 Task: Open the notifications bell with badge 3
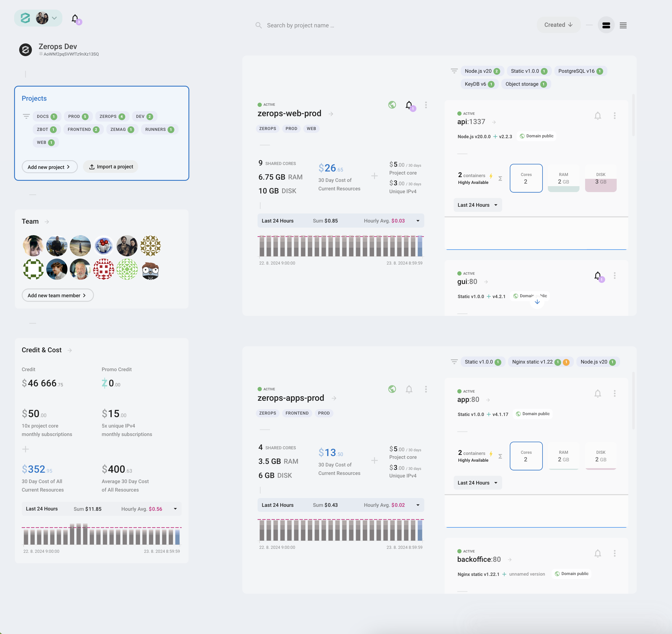75,19
